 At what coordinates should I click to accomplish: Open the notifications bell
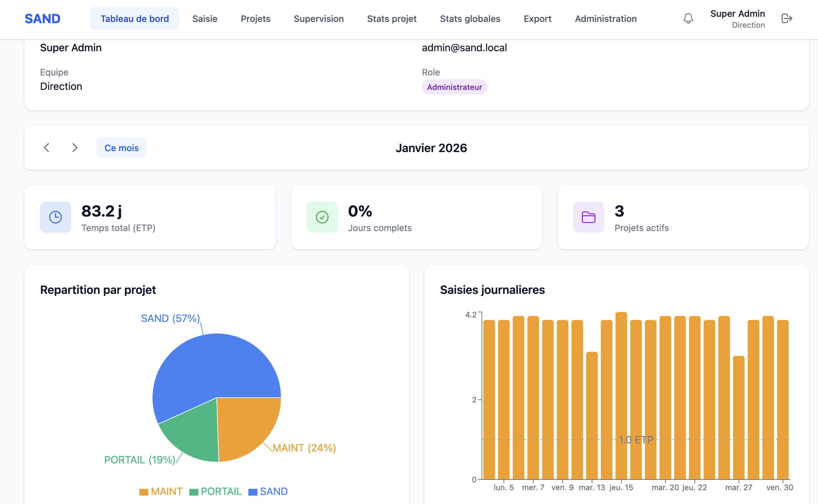click(688, 18)
